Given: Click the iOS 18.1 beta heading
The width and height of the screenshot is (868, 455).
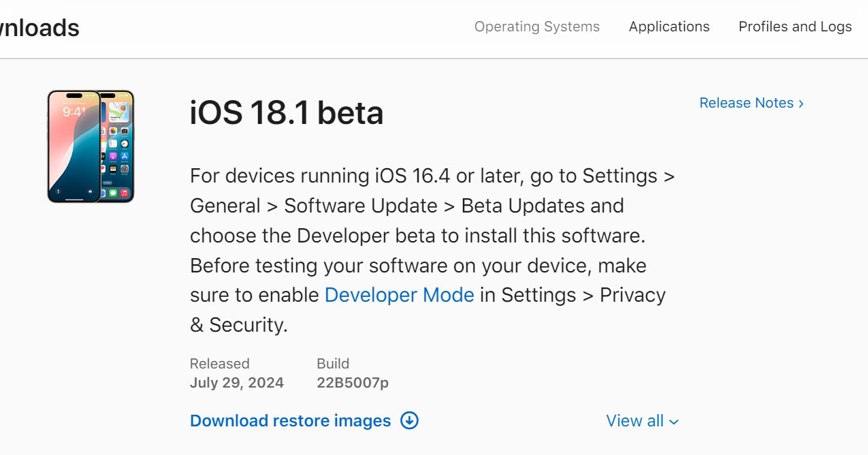Looking at the screenshot, I should point(286,112).
